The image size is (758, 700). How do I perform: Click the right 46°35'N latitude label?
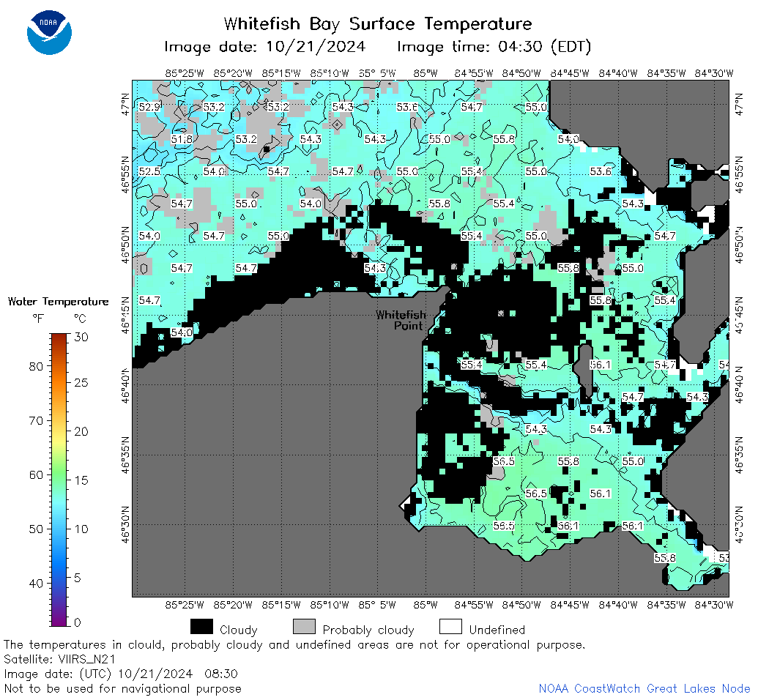coord(739,455)
